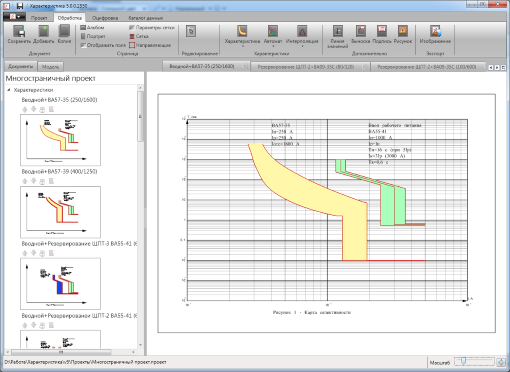Viewport: 510px width, 372px height.
Task: Click the Выноска callout icon
Action: click(360, 31)
